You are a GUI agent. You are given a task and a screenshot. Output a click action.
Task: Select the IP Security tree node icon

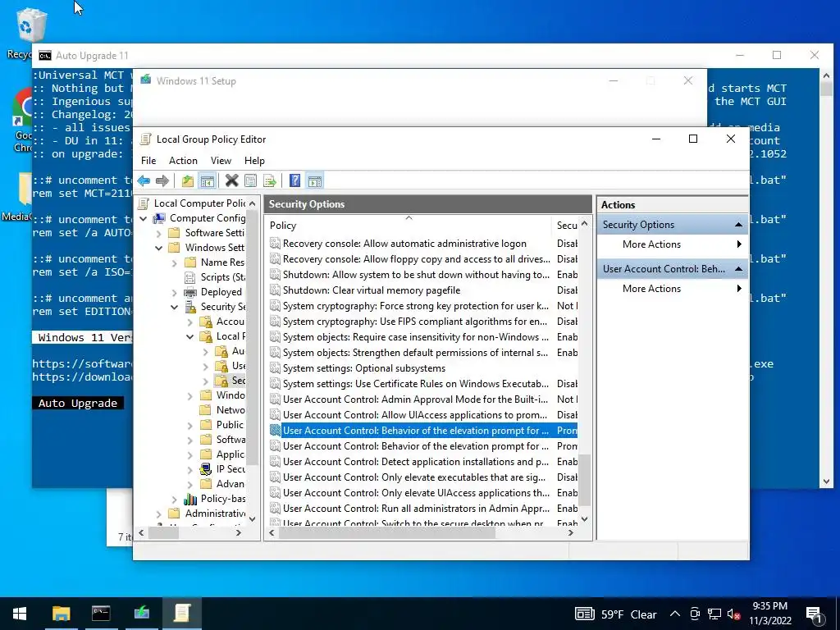pos(206,469)
